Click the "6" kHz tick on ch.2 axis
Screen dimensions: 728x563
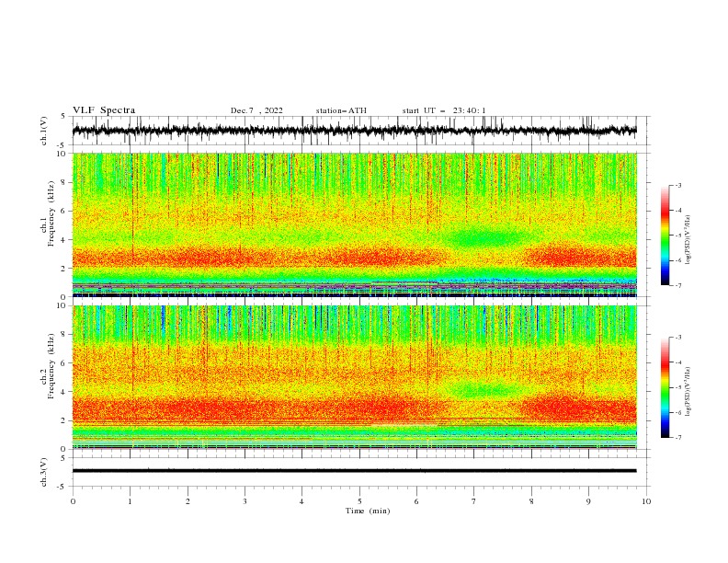[64, 362]
